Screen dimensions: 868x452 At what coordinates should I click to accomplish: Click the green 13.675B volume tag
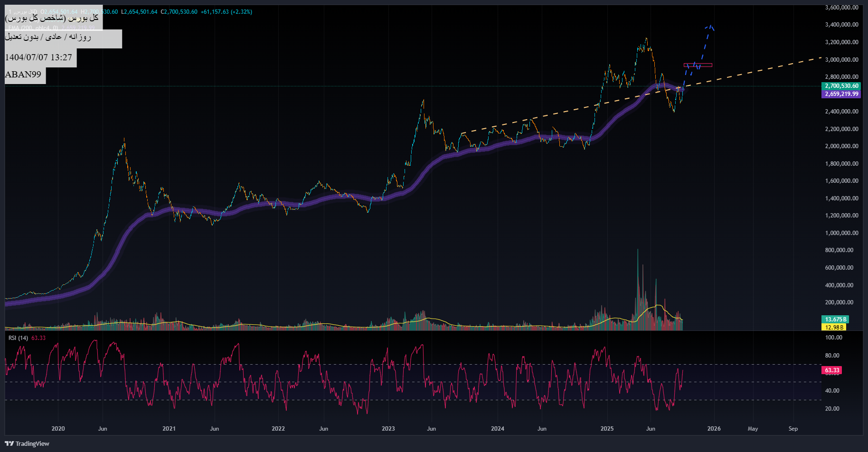pos(834,320)
